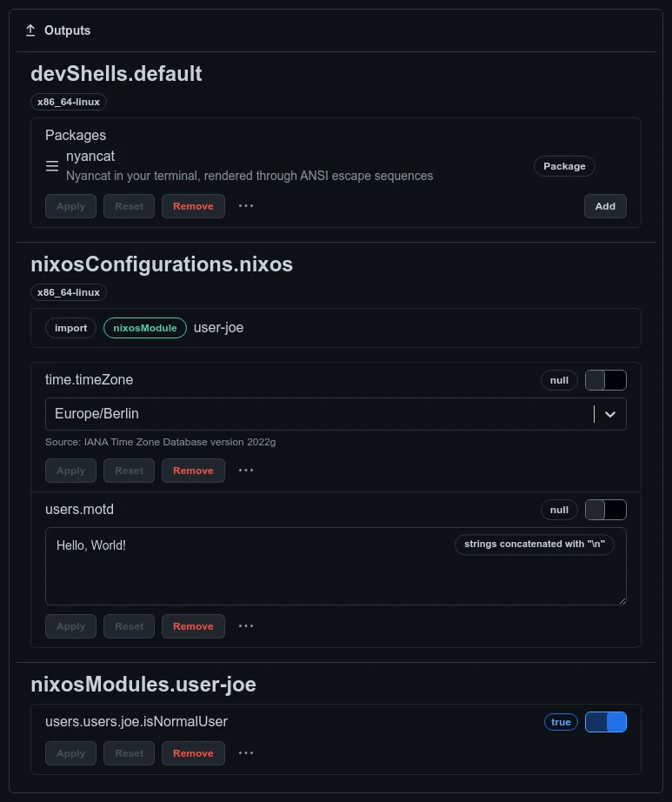Open the overflow menu beneath the nyancat package
The image size is (672, 802).
click(246, 206)
